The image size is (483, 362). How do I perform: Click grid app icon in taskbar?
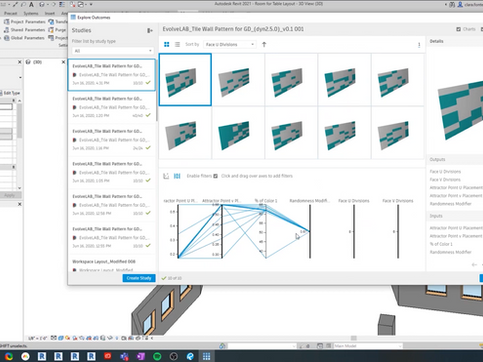coord(206,356)
